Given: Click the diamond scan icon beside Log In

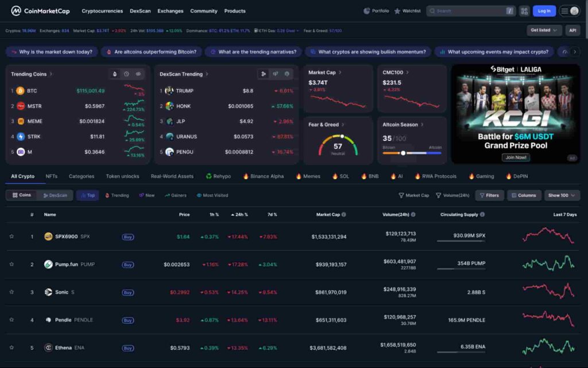Looking at the screenshot, I should tap(524, 10).
